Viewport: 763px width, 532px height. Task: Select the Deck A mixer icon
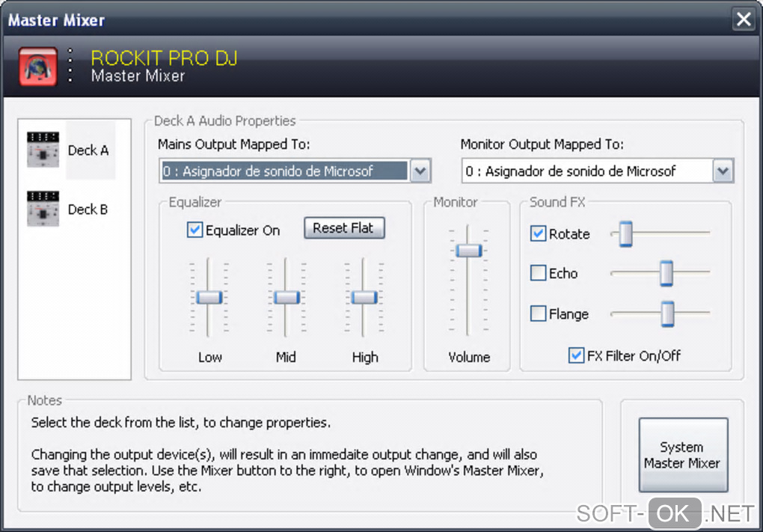pos(43,150)
